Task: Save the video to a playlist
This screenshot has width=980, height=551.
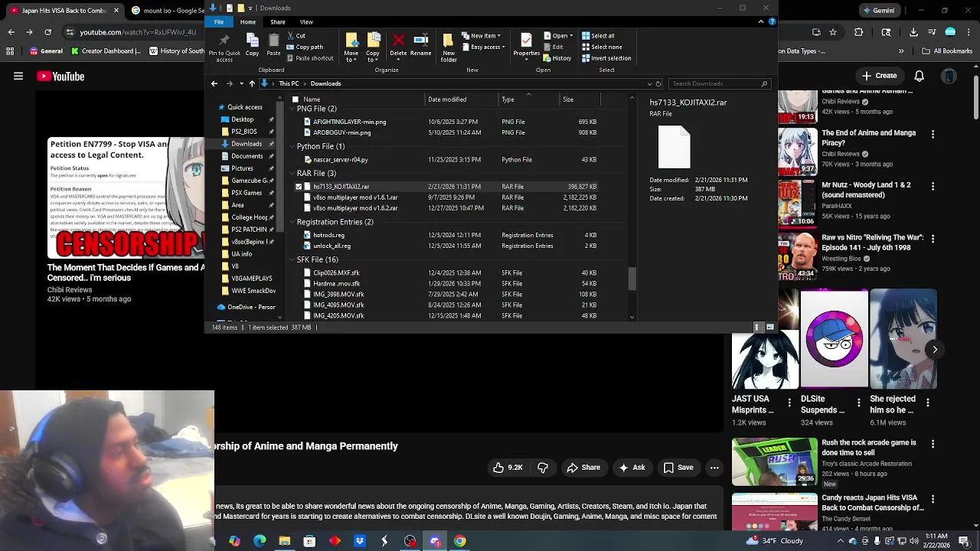Action: point(678,468)
